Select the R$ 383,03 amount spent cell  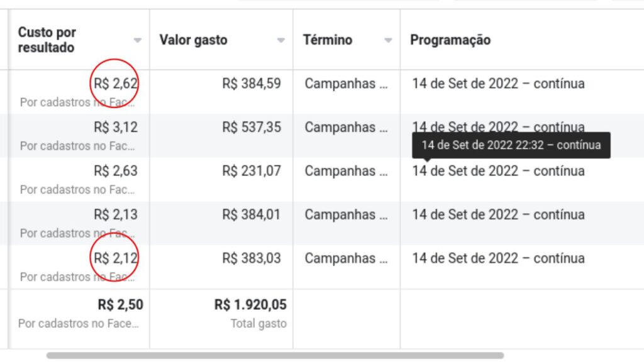point(252,258)
